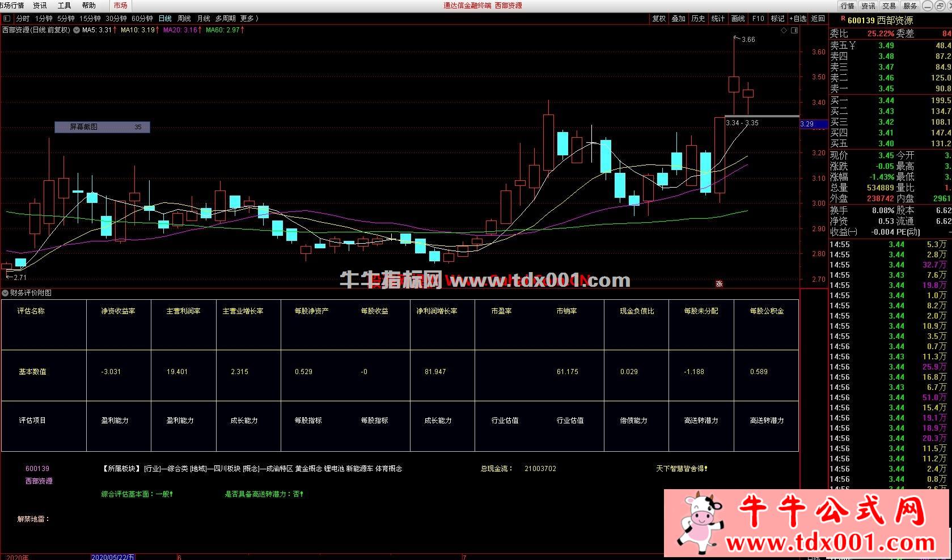
Task: Open 历史 from the chart toolbar
Action: pyautogui.click(x=699, y=19)
